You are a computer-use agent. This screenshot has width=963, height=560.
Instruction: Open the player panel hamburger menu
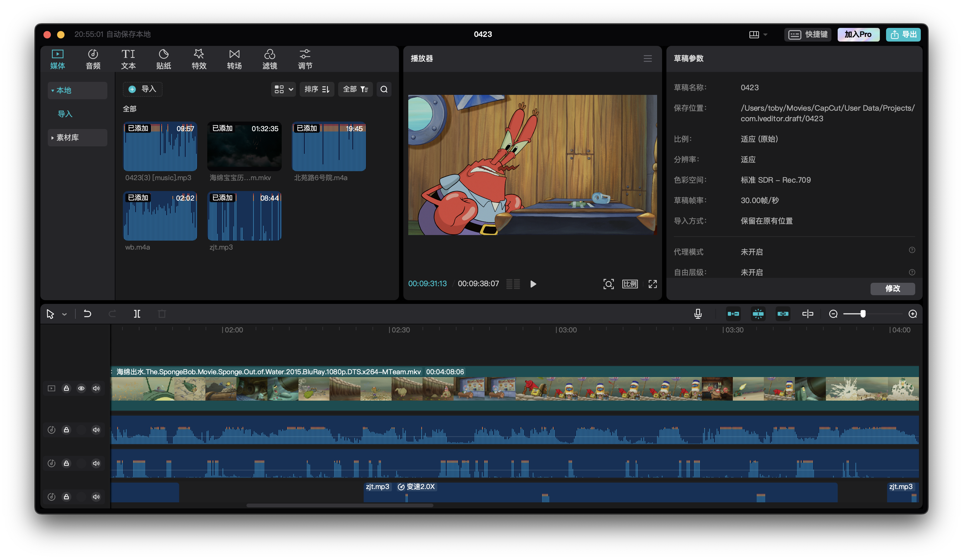tap(648, 58)
